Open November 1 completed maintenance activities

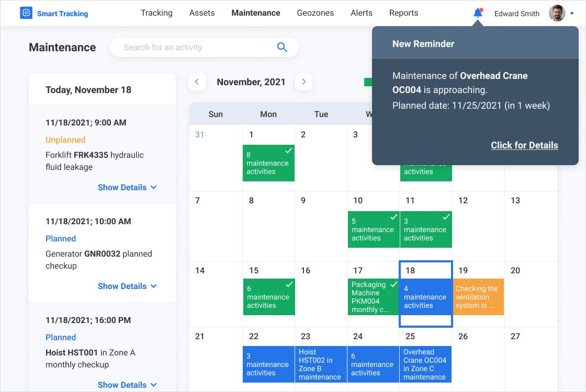coord(268,163)
